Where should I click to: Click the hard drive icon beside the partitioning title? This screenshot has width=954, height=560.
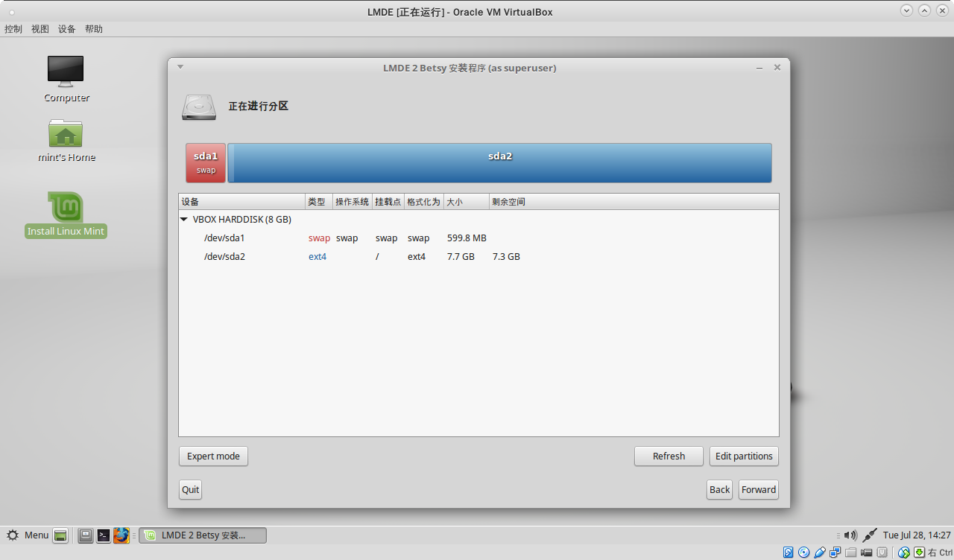click(x=198, y=106)
